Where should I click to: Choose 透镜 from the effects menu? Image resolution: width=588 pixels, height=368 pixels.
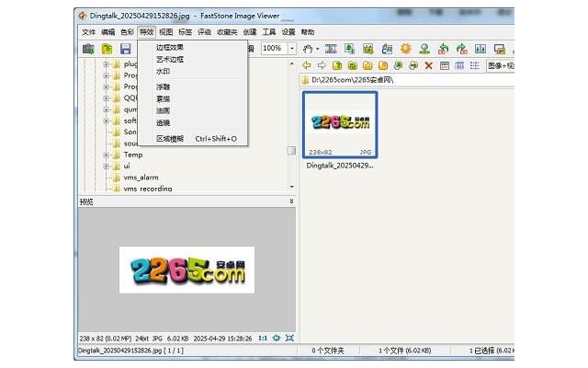pos(193,122)
